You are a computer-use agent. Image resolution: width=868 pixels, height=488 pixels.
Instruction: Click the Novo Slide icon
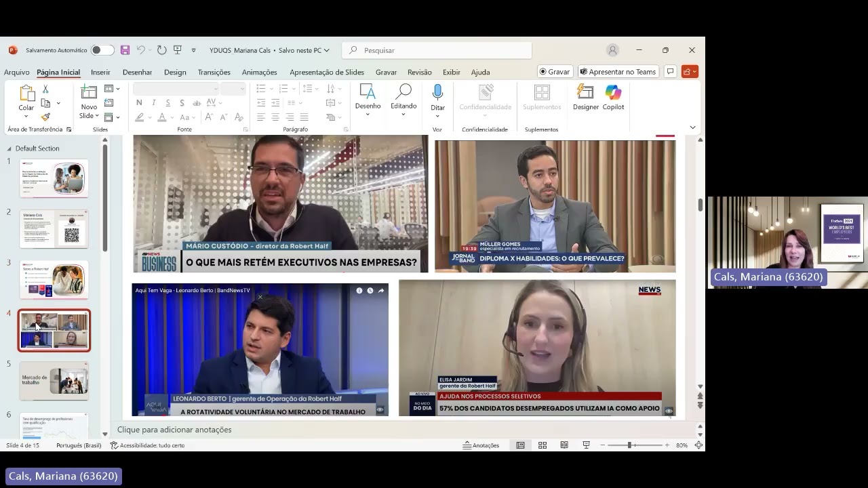click(x=89, y=93)
